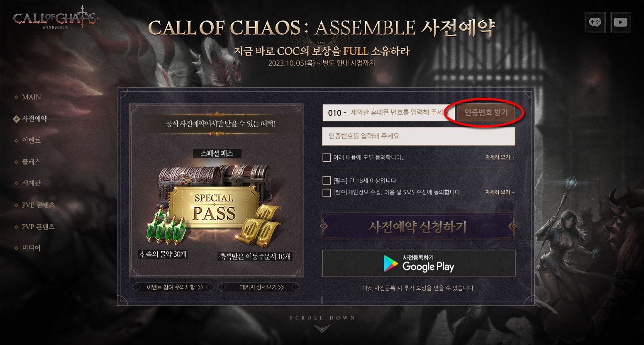Click the SPECIAL PASS ticket image
Screen dimensions: 644x345
click(214, 207)
